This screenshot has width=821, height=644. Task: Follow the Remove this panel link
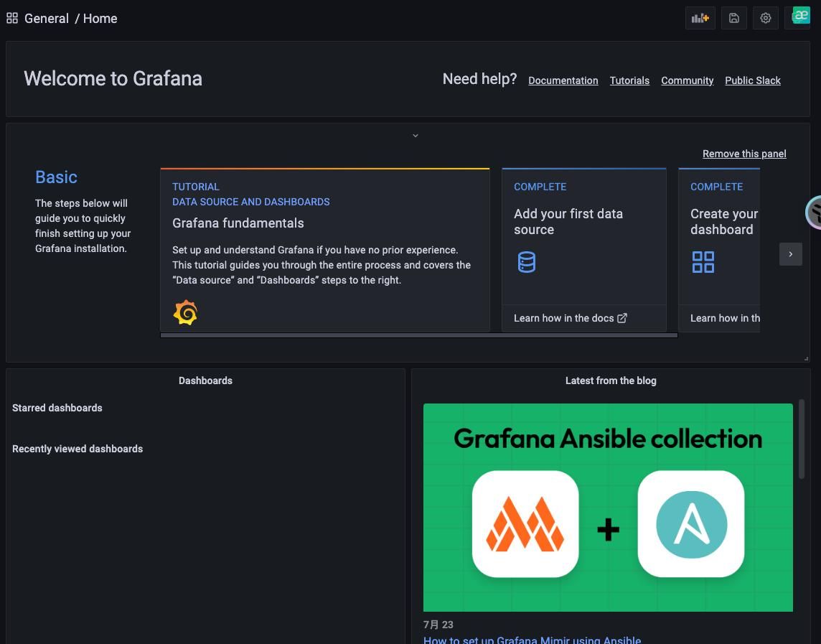[744, 154]
